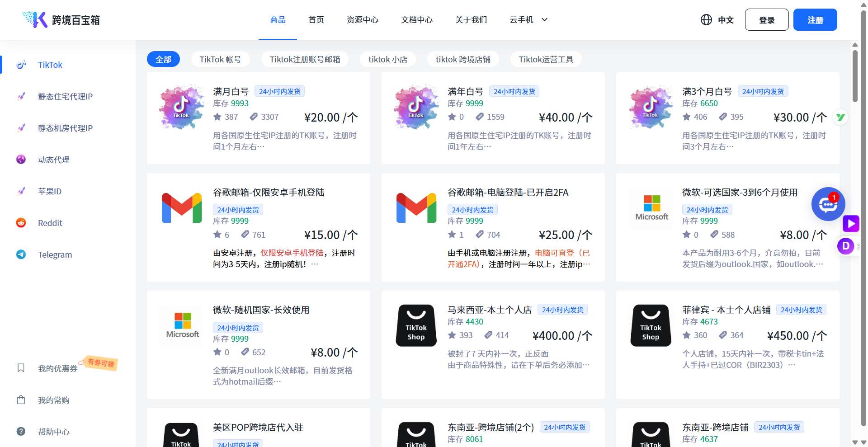Select the 全部 category filter
This screenshot has height=447, width=868.
click(163, 59)
